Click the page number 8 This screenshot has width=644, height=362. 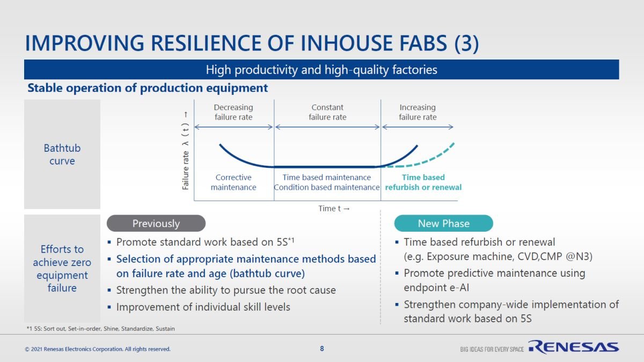322,349
